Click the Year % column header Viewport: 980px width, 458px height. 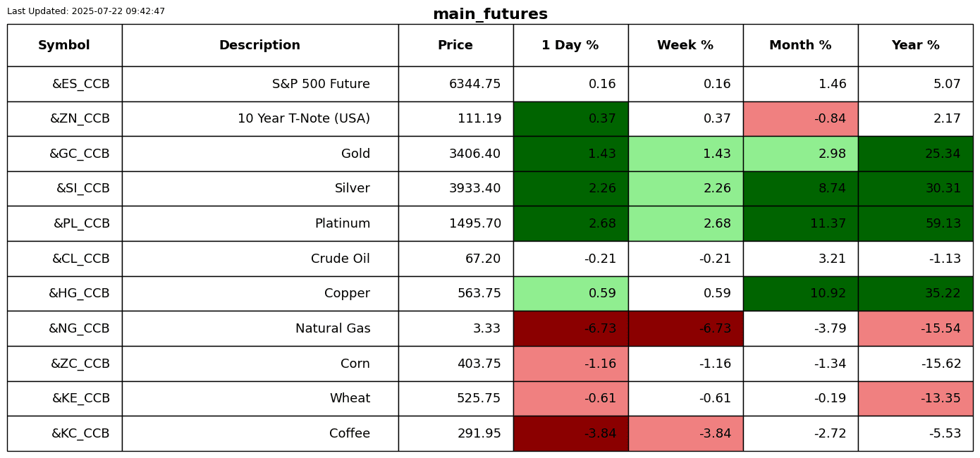coord(915,46)
